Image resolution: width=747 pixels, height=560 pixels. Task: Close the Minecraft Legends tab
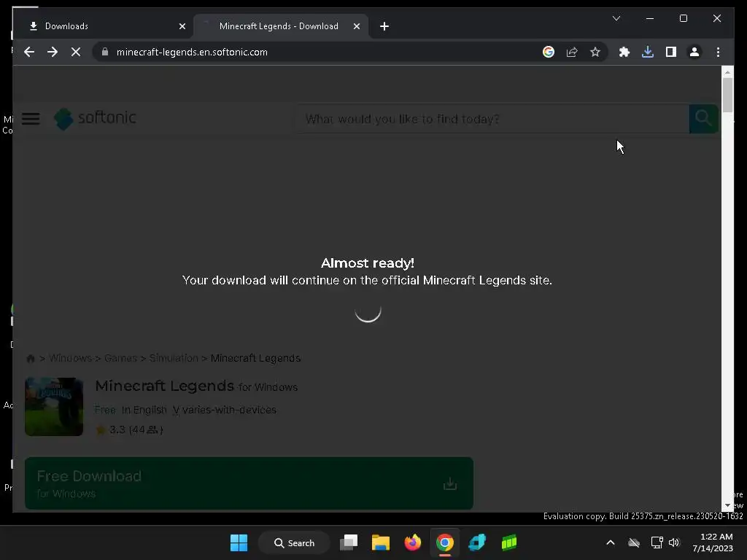pyautogui.click(x=356, y=26)
